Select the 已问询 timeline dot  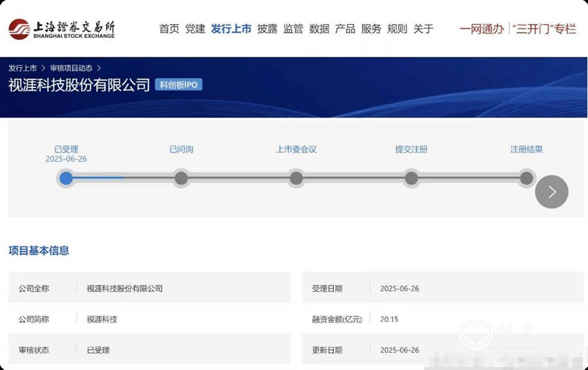pos(181,178)
